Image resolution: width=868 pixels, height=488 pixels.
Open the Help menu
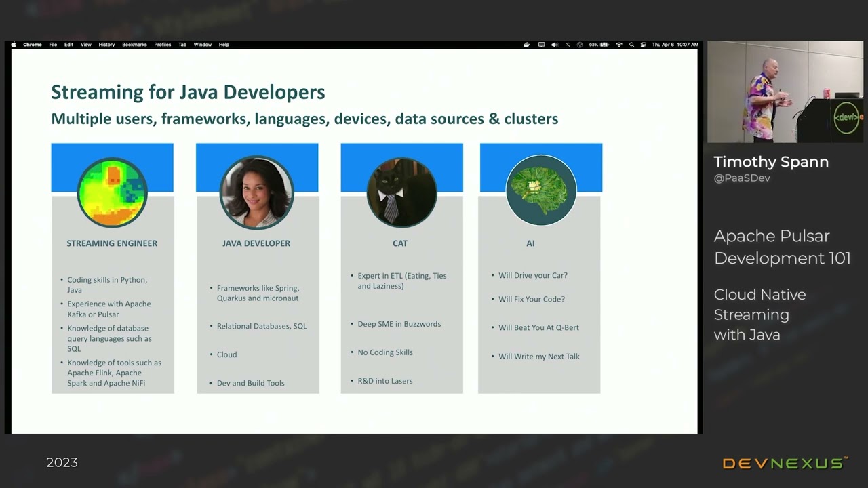point(224,45)
